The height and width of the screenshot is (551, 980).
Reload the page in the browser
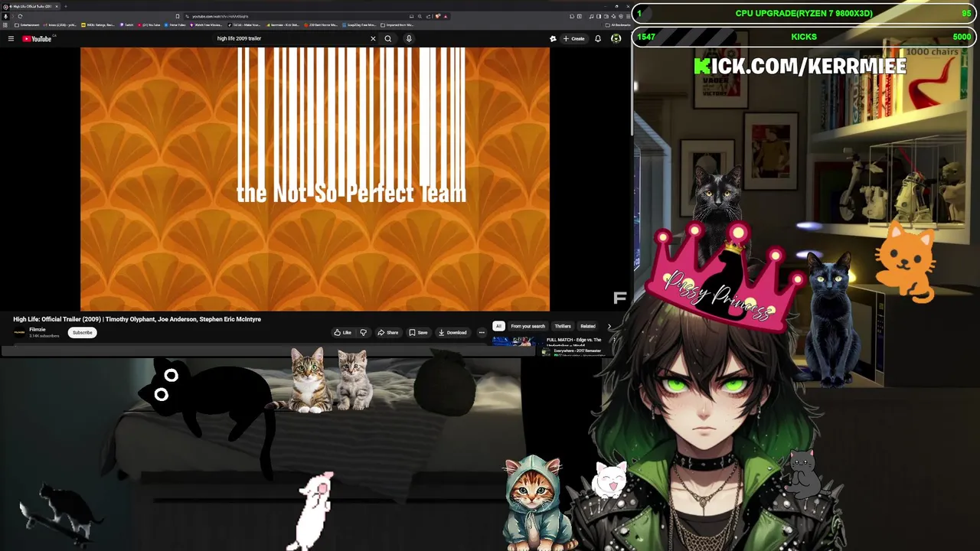click(x=20, y=16)
